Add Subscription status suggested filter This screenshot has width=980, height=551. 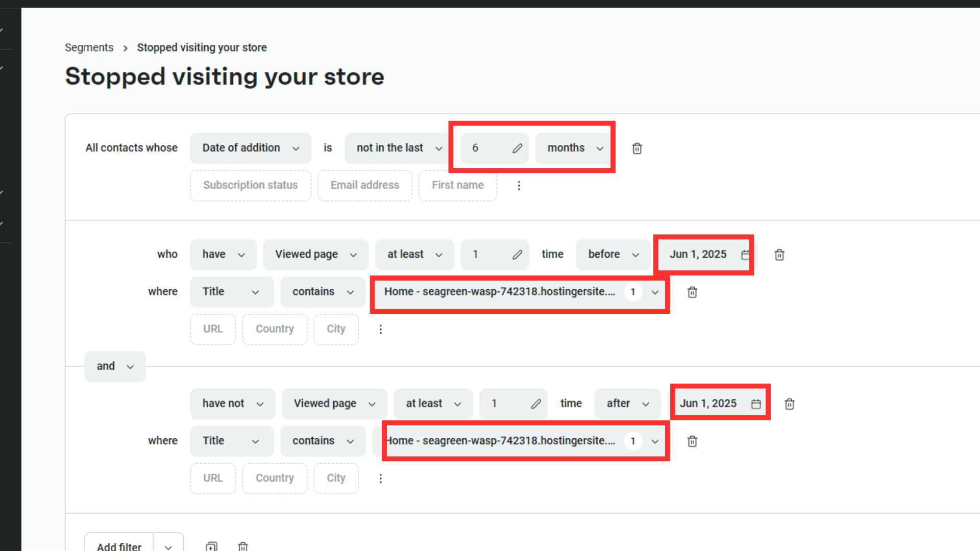250,185
